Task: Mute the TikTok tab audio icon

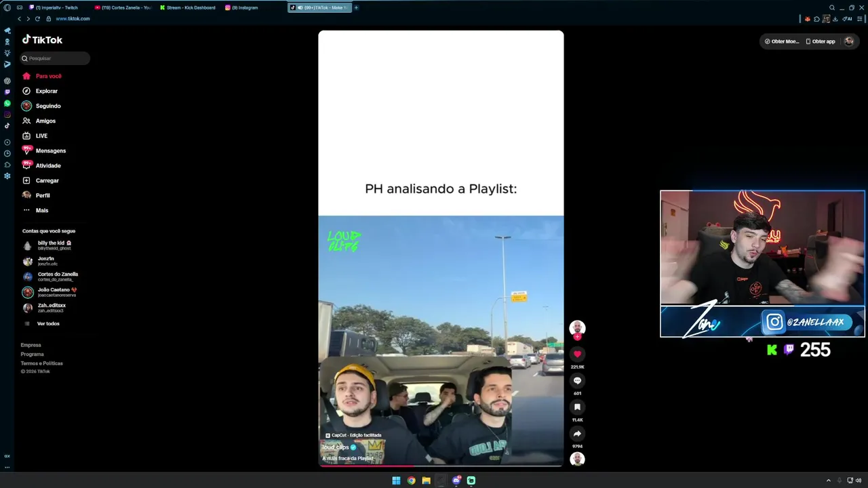Action: 300,7
